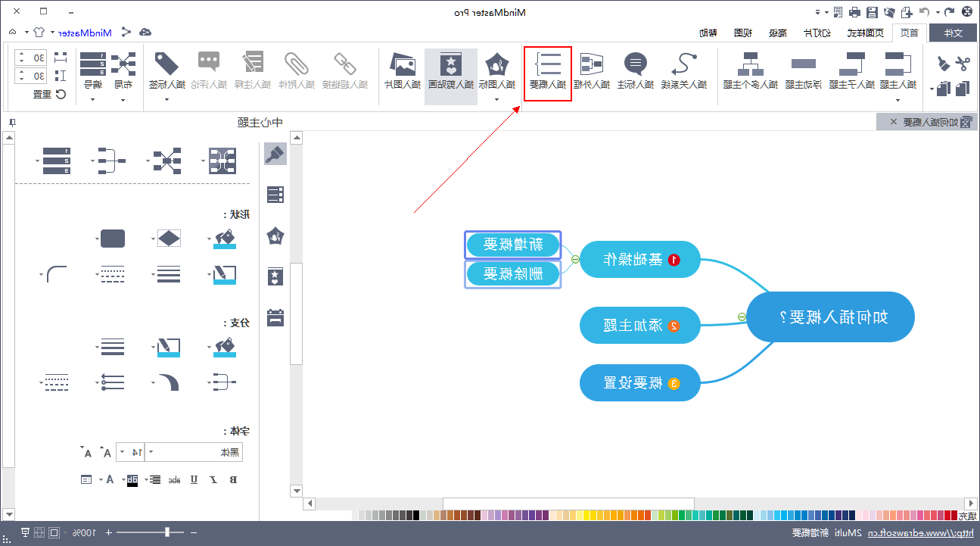Select the 添加主题 topic node
The height and width of the screenshot is (546, 980).
[640, 326]
